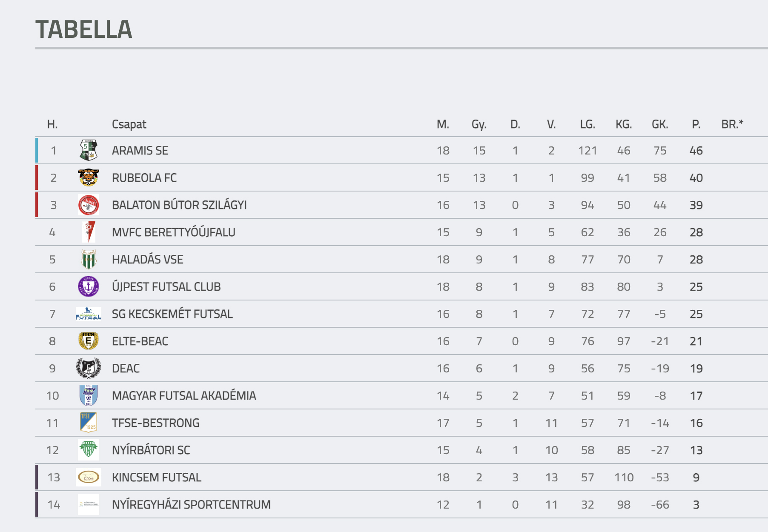Select the TFSE-Bestrong 1925 badge
This screenshot has width=768, height=532.
pyautogui.click(x=89, y=423)
